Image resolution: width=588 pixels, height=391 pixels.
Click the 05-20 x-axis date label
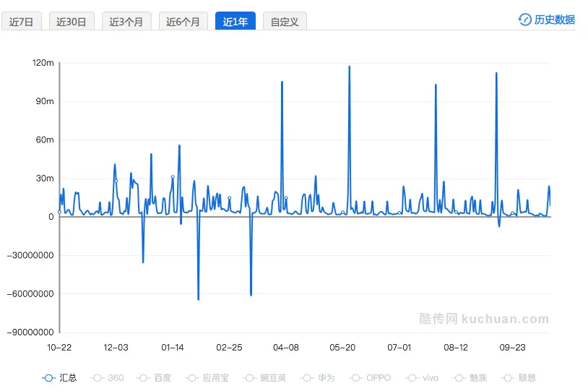click(342, 348)
